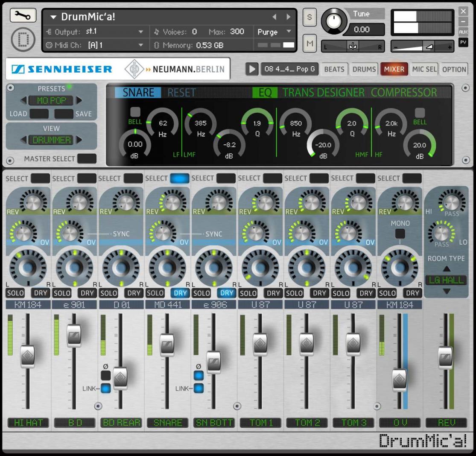Click the RESET button next to SNARE
The height and width of the screenshot is (456, 476).
click(x=181, y=93)
